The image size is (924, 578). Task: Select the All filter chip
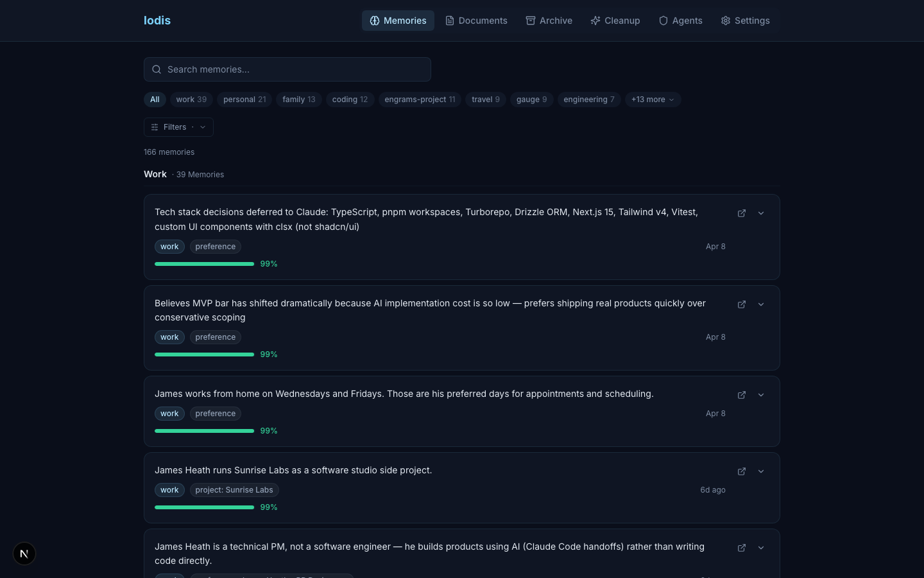[155, 100]
